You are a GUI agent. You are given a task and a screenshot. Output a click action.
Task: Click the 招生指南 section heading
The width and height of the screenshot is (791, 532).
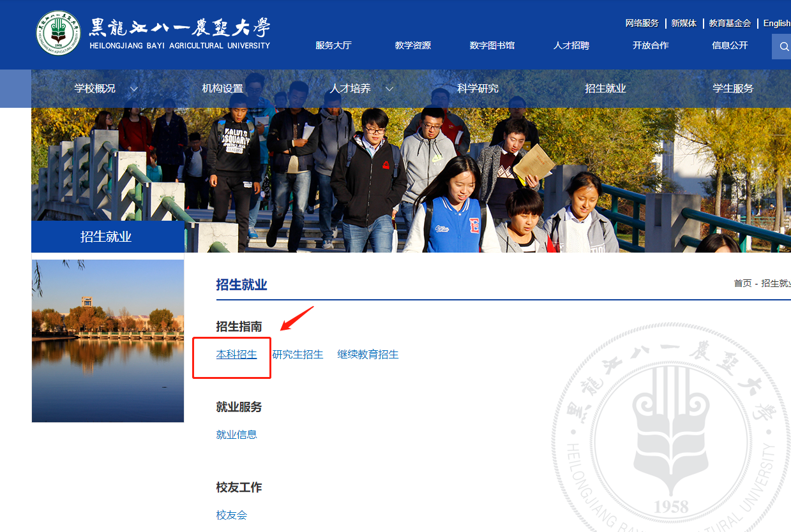point(239,327)
